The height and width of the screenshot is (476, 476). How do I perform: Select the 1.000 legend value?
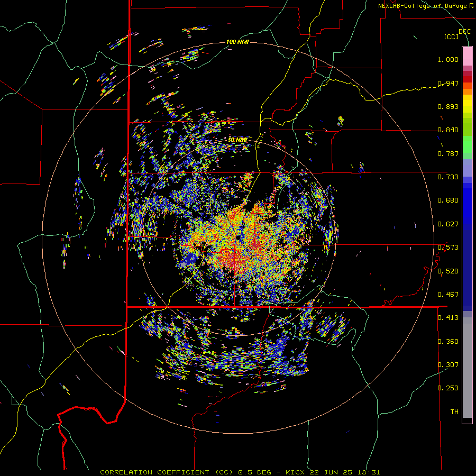[x=448, y=59]
